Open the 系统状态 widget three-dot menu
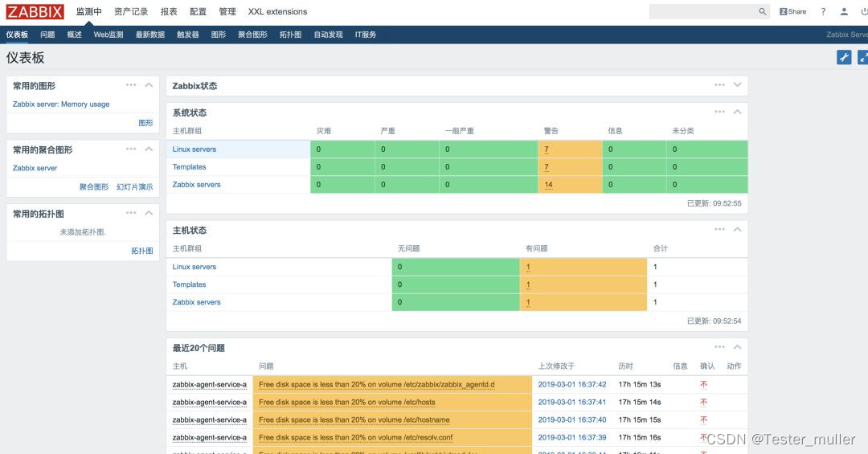Image resolution: width=868 pixels, height=454 pixels. [x=719, y=112]
